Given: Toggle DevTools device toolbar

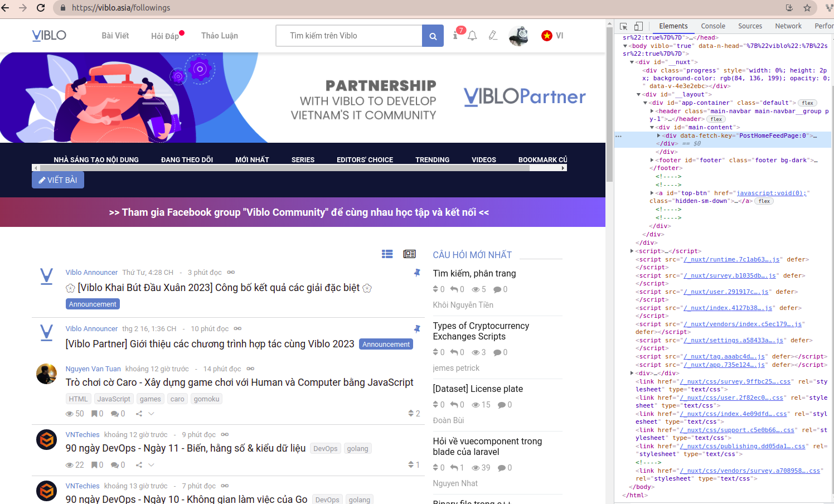Looking at the screenshot, I should 639,26.
